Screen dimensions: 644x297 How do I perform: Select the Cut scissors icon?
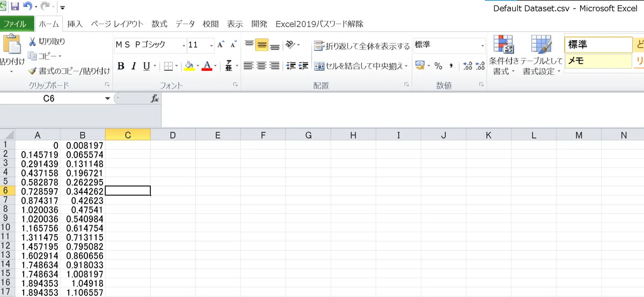click(x=32, y=41)
